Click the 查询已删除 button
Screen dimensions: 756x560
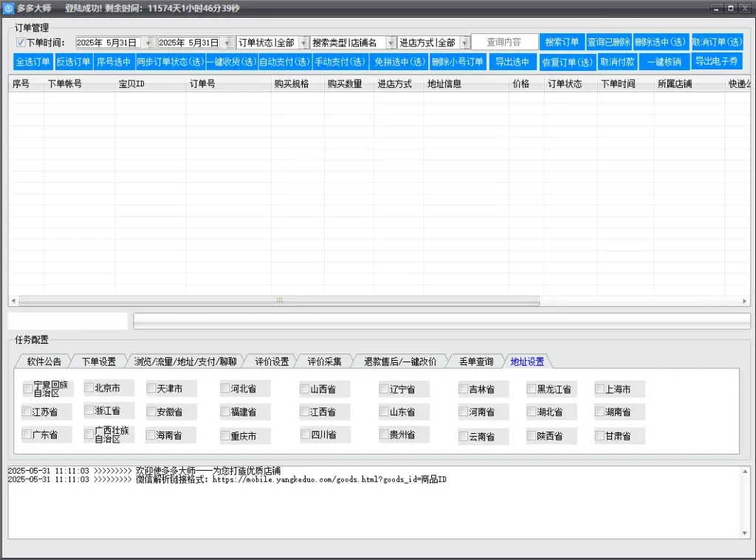[608, 42]
